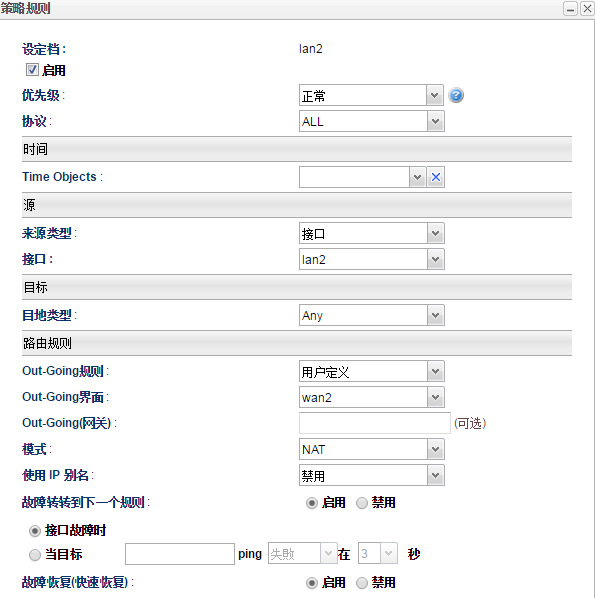Click the blue help icon beside 优先级

click(456, 95)
